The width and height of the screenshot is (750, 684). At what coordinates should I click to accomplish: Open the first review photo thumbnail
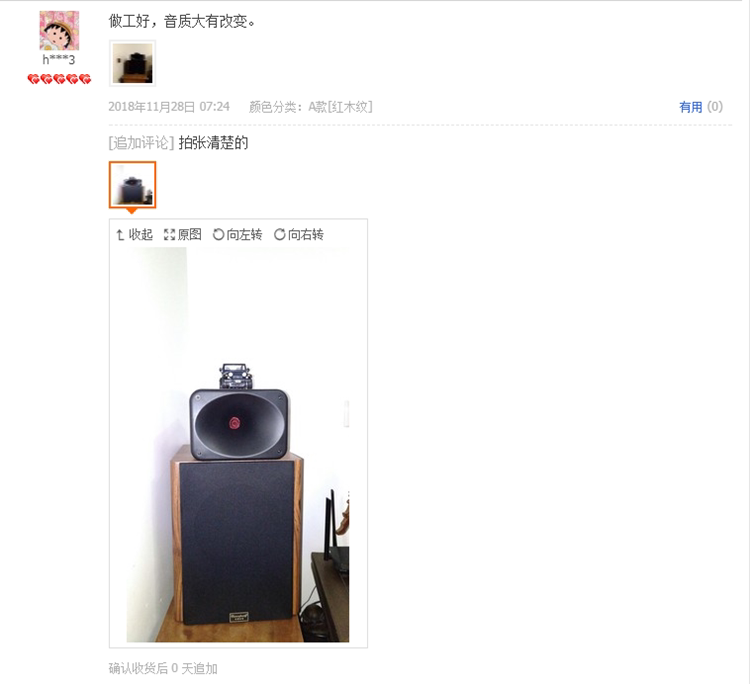tap(132, 63)
